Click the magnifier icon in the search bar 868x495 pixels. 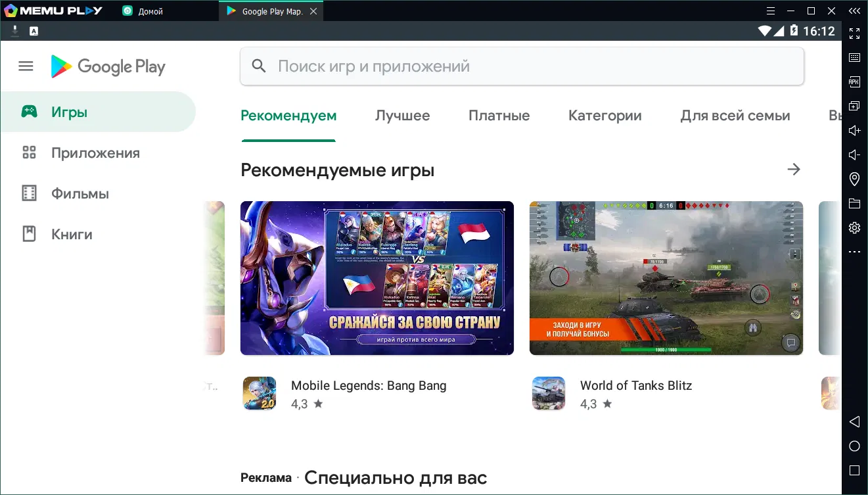tap(259, 66)
